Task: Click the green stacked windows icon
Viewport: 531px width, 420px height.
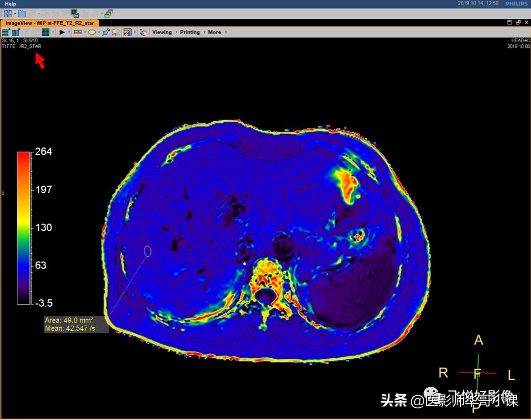Action: click(x=109, y=14)
